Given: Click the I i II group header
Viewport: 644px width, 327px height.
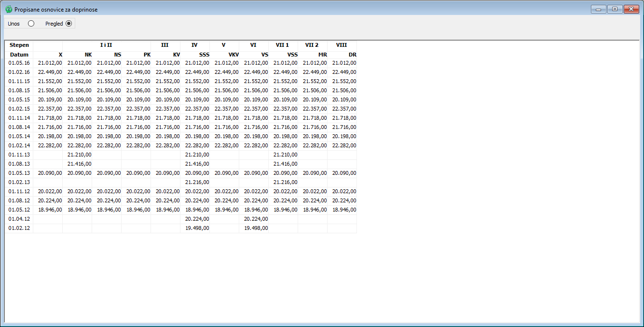Looking at the screenshot, I should (106, 45).
